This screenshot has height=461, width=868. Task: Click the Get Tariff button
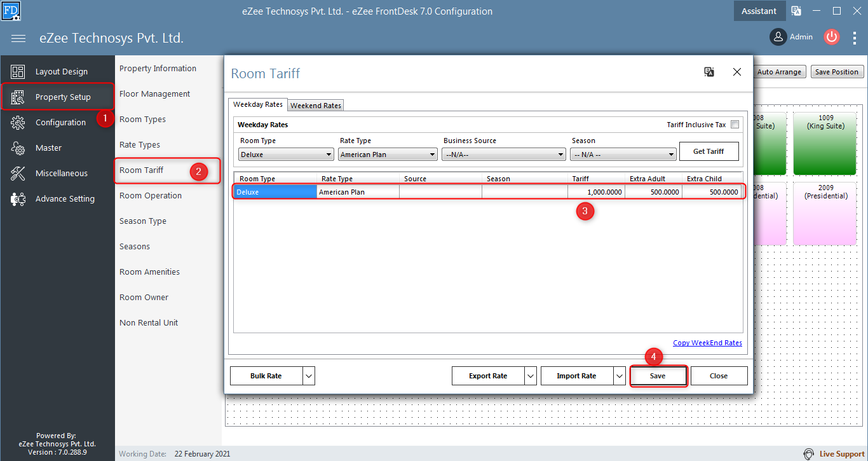709,151
